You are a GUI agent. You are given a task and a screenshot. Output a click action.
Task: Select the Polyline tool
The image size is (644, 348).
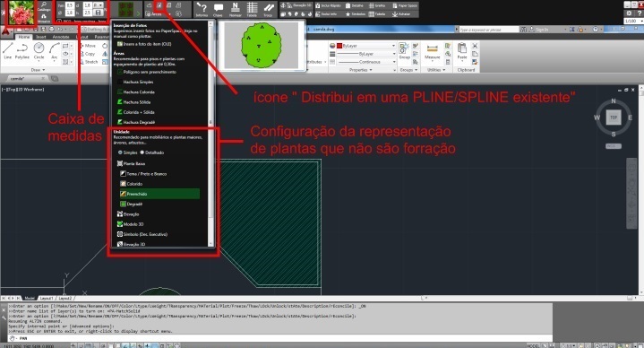[x=22, y=51]
